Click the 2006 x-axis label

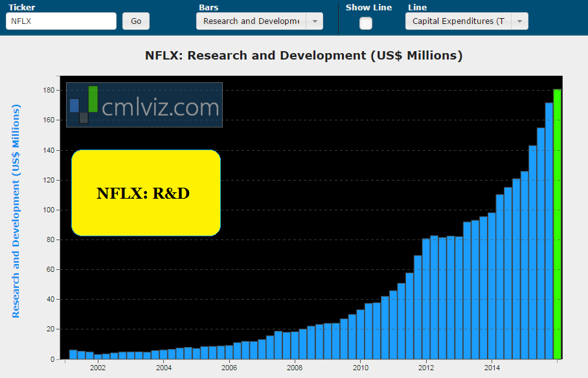pyautogui.click(x=229, y=368)
